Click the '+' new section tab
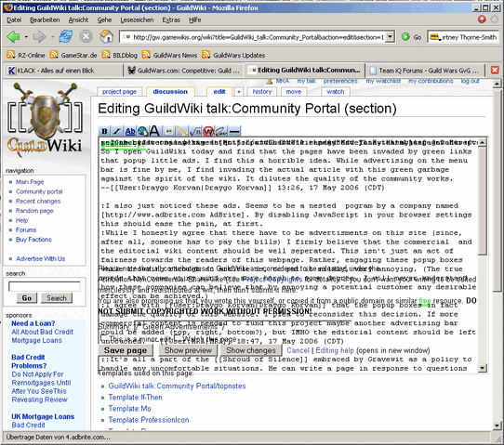 pos(238,91)
